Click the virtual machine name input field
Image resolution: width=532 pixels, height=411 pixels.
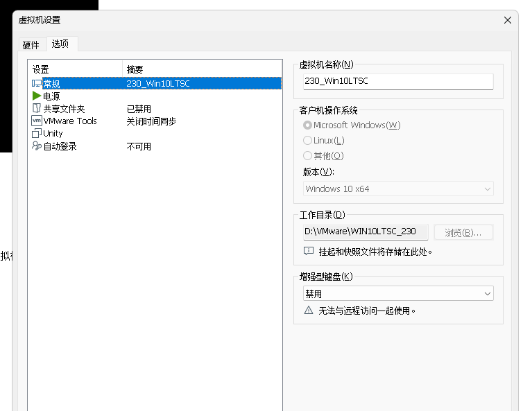pyautogui.click(x=398, y=82)
